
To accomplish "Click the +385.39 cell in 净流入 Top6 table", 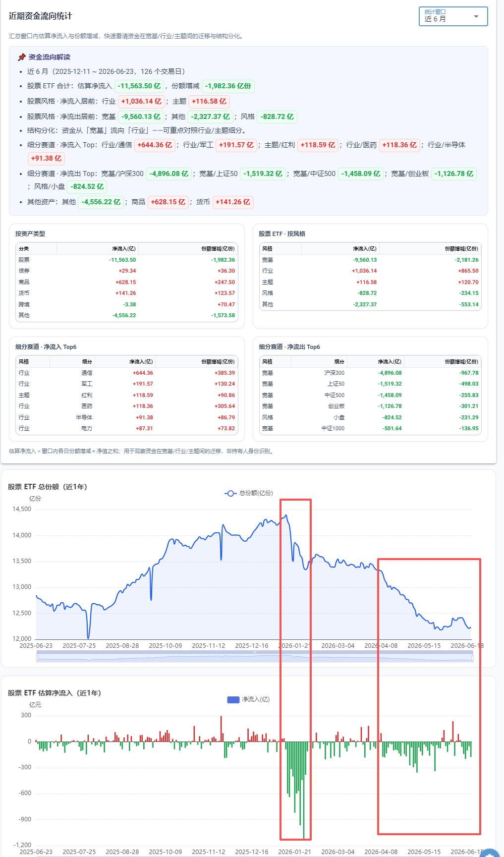I will pyautogui.click(x=225, y=373).
